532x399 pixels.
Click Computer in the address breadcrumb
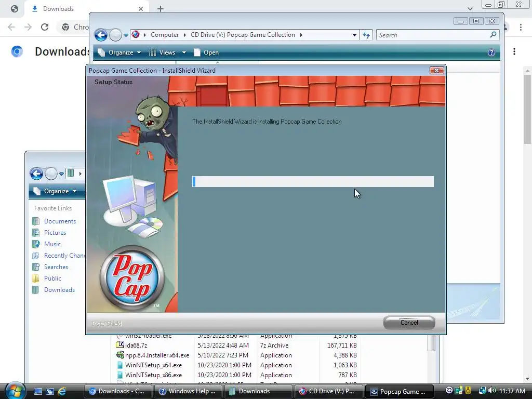(165, 35)
